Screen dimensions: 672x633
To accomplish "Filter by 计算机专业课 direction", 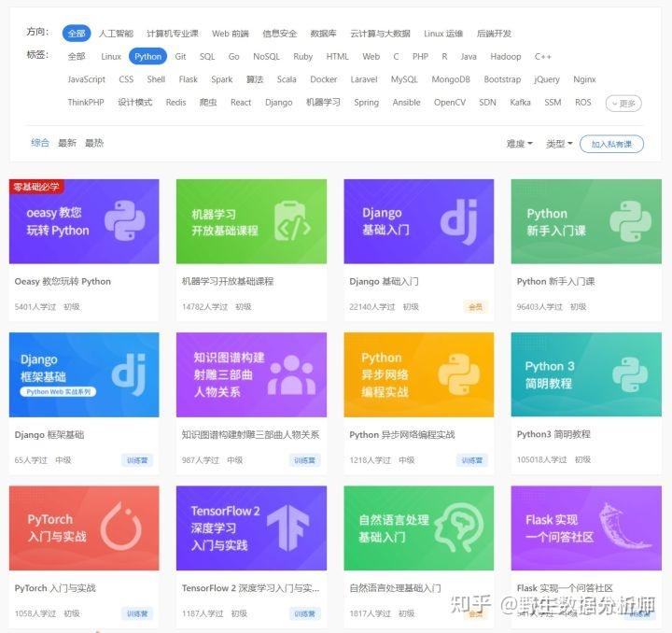I will point(173,34).
